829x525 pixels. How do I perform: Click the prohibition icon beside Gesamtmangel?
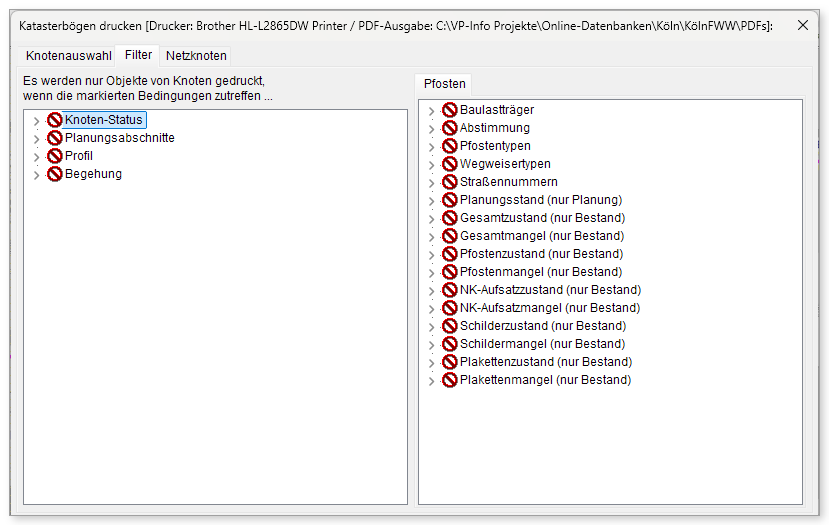tap(449, 236)
